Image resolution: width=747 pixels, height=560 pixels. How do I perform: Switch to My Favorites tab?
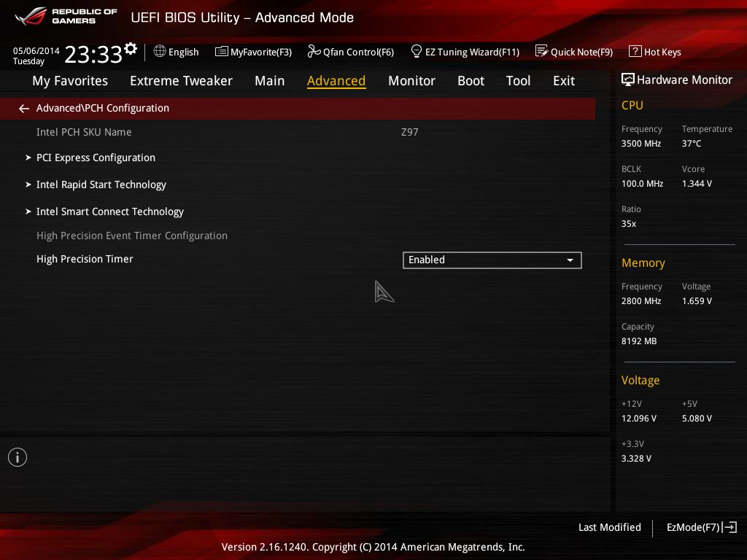tap(70, 81)
